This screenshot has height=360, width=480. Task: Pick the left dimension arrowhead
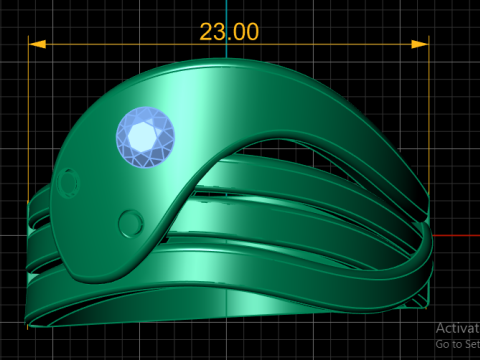tap(37, 44)
